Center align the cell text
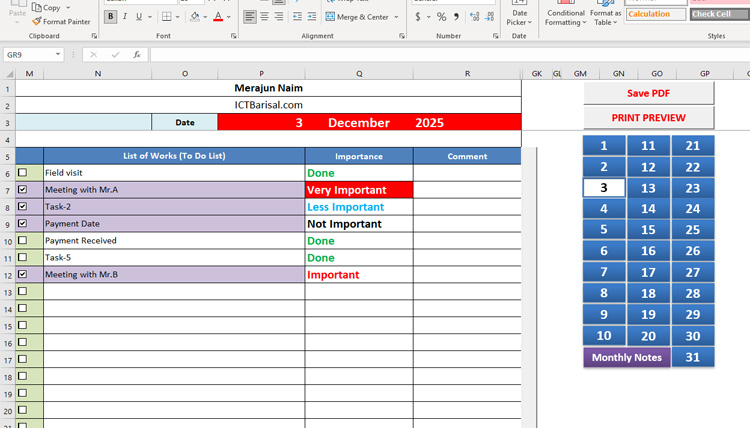The width and height of the screenshot is (750, 428). (x=265, y=17)
